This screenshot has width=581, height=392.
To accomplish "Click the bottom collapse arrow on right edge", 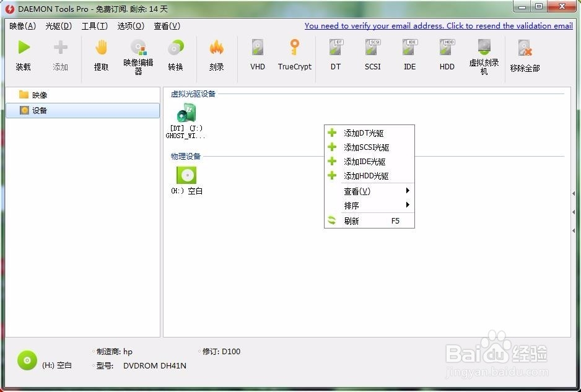I will [x=574, y=230].
